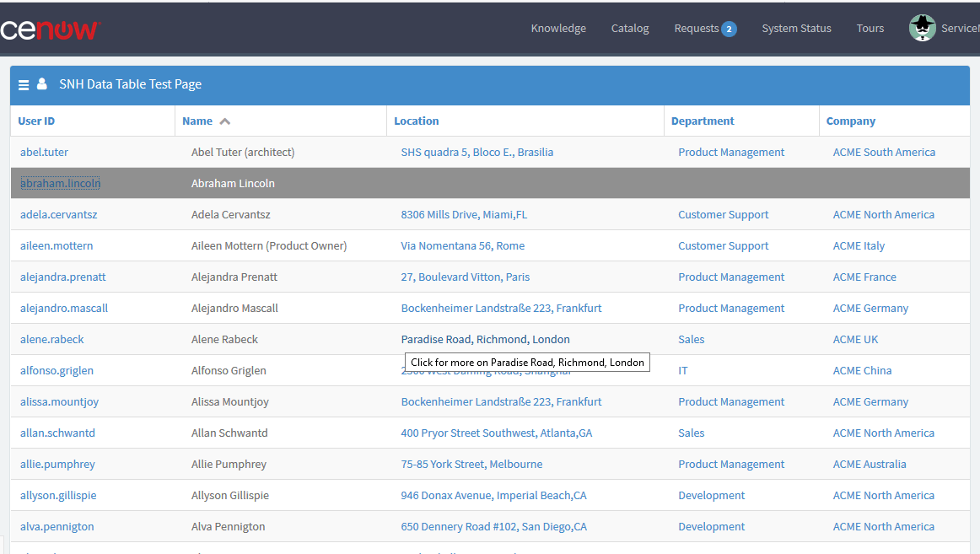The image size is (980, 554).
Task: Open location SHS quadra 5, Bloco E., Brasilia
Action: pyautogui.click(x=477, y=153)
